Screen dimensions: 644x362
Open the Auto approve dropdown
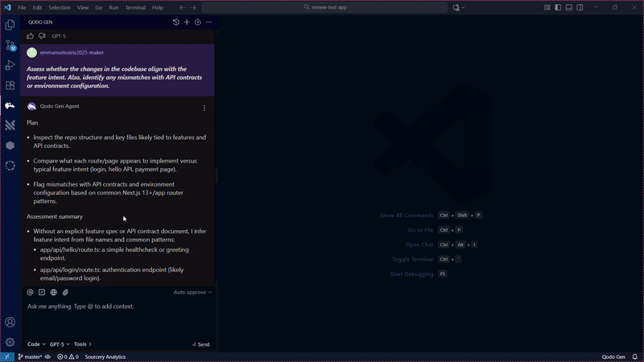(192, 292)
